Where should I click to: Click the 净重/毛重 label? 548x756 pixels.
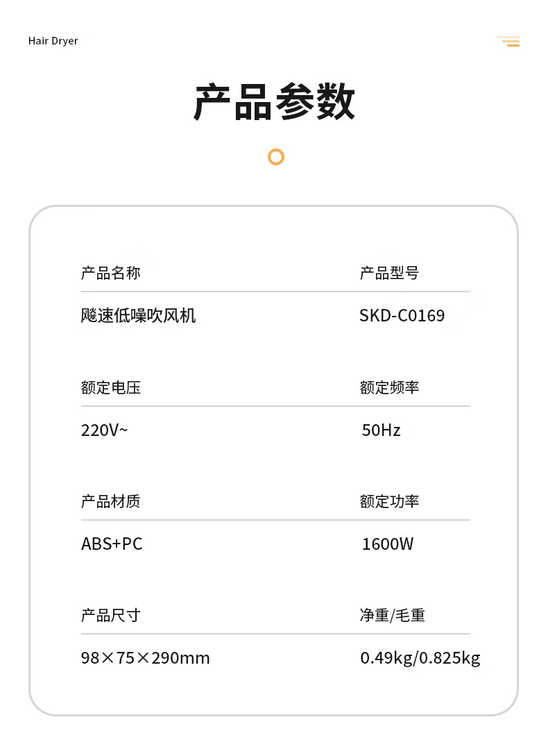pyautogui.click(x=393, y=615)
